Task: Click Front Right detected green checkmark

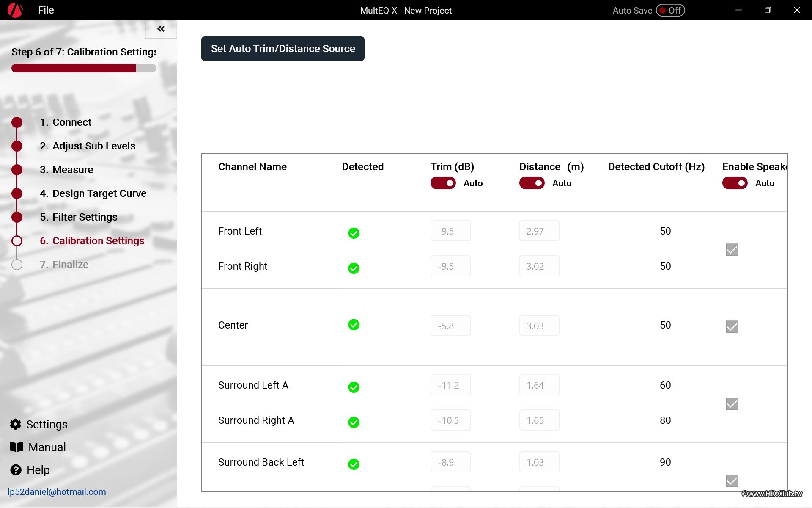Action: tap(354, 268)
